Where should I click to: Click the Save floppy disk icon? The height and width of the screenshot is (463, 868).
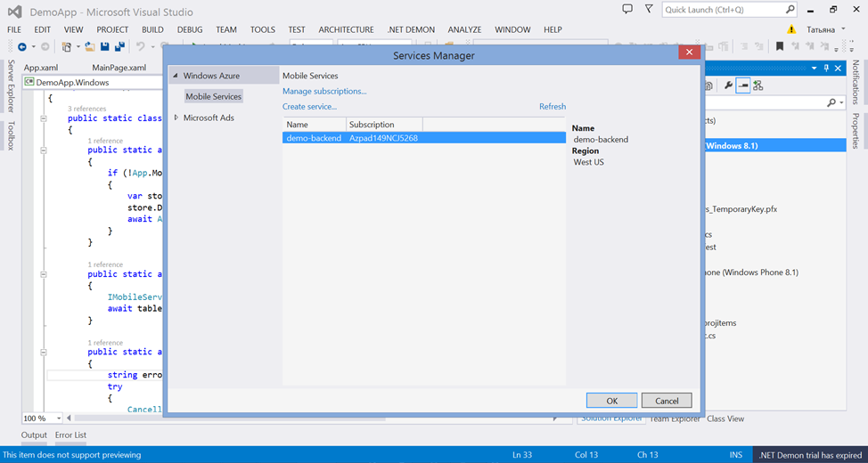coord(104,47)
